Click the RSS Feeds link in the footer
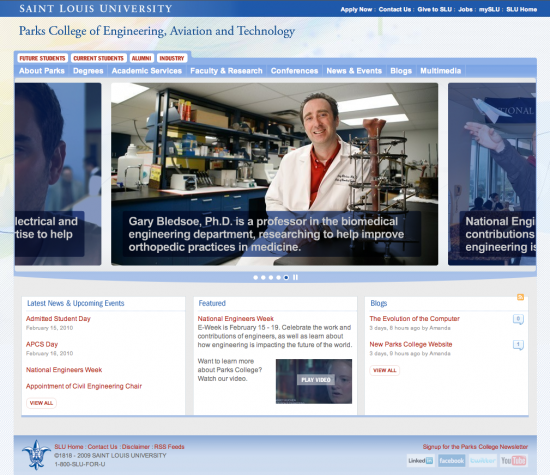 pyautogui.click(x=169, y=447)
